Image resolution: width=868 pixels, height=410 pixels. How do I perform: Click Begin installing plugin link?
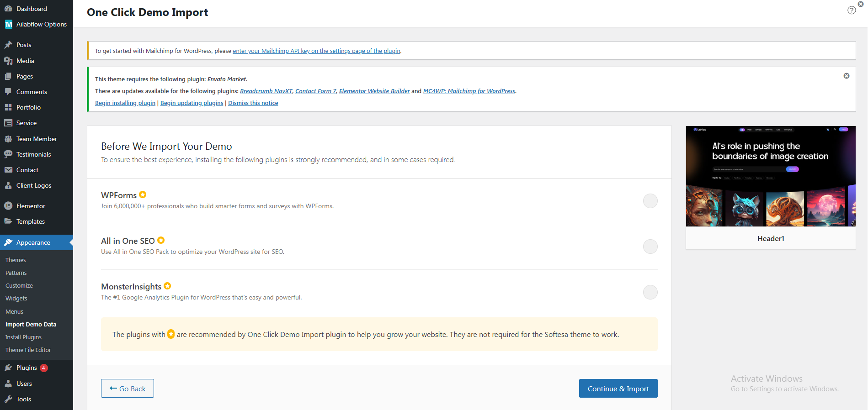click(125, 103)
